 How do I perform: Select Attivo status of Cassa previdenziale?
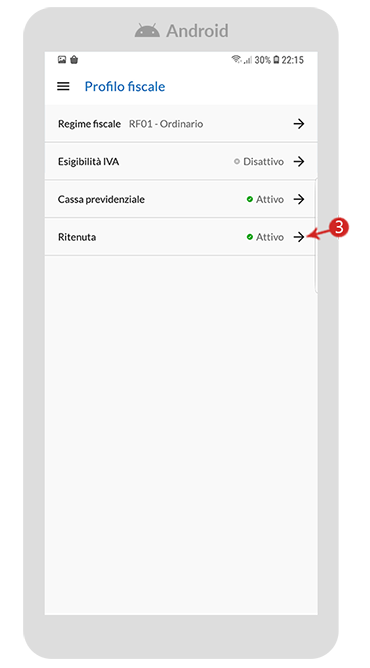coord(265,199)
